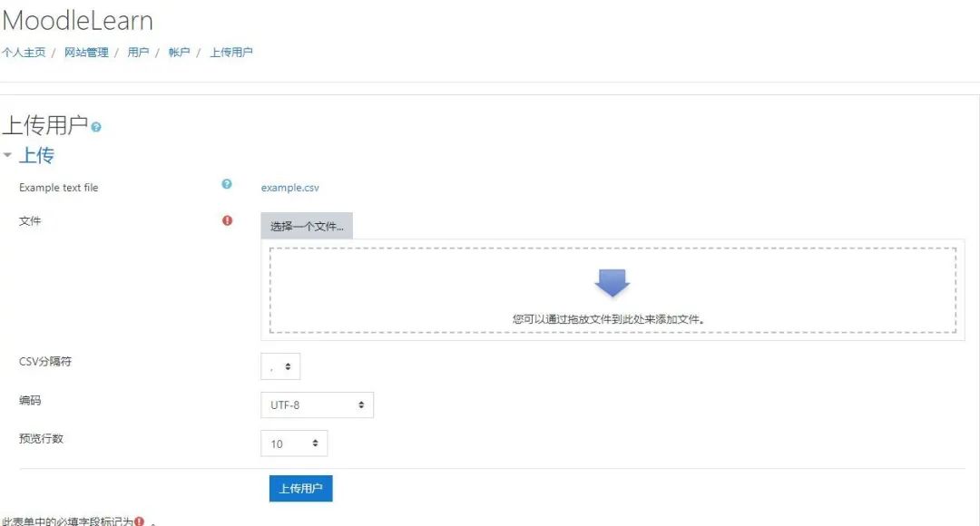
Task: Open 网站管理 breadcrumb link
Action: tap(86, 53)
